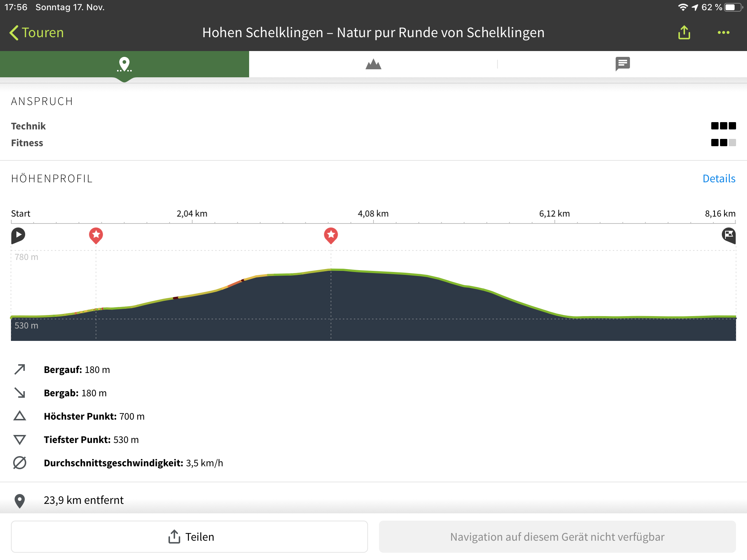Tap the start play marker on profile

point(18,235)
